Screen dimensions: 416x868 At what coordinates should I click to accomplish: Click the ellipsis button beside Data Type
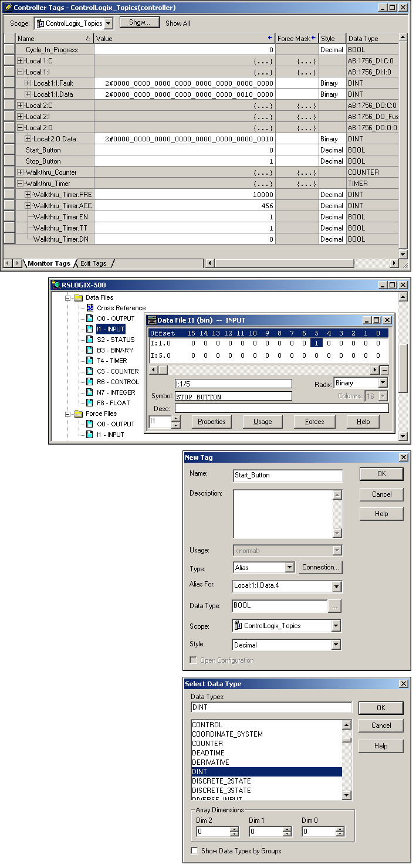[334, 607]
